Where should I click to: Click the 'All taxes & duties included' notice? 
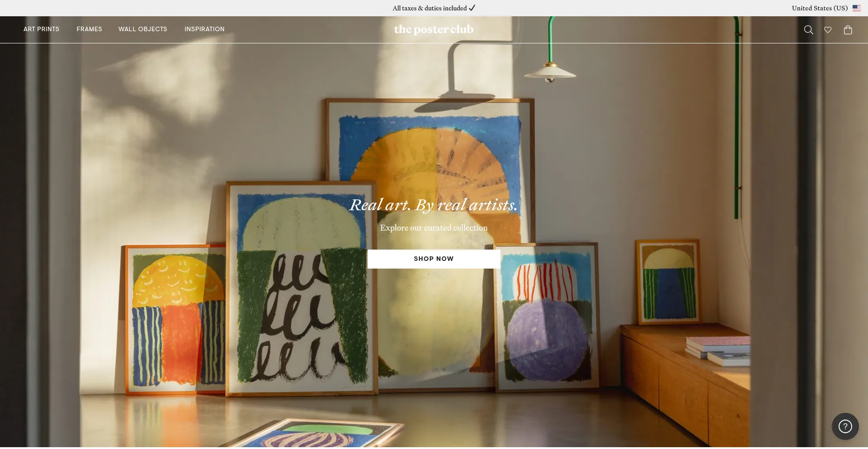[429, 8]
